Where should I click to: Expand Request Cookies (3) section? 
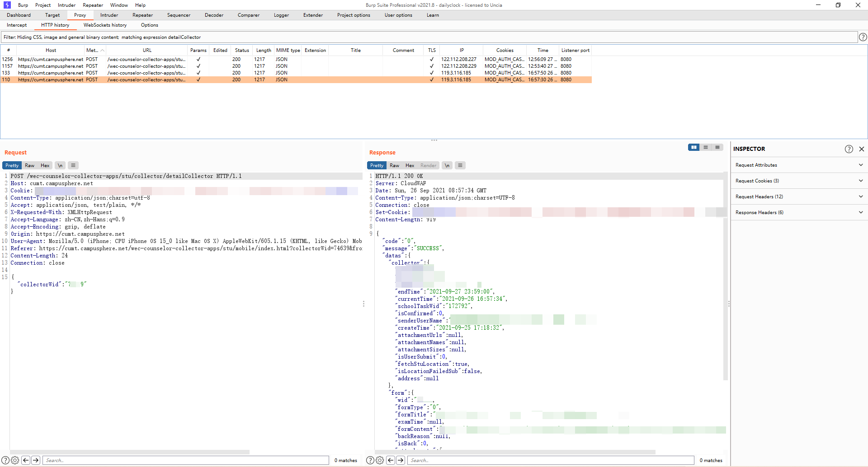799,181
